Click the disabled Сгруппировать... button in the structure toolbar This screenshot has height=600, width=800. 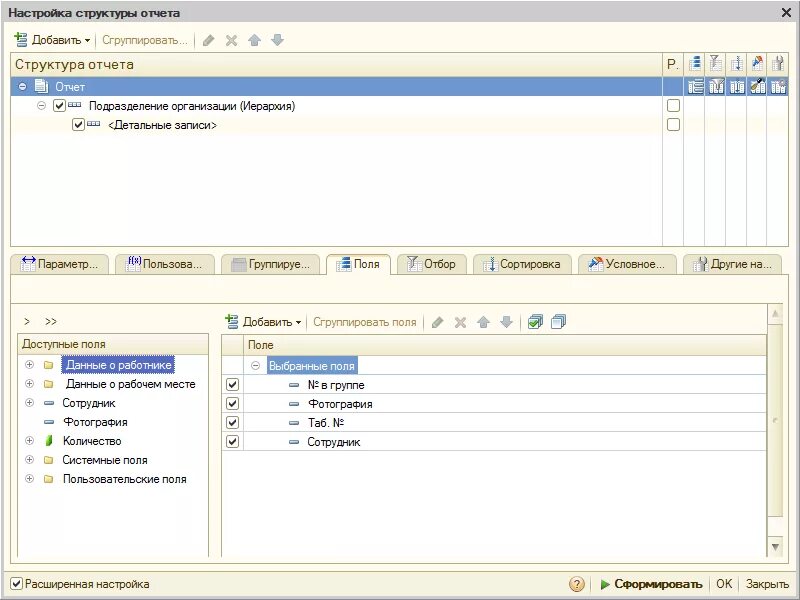[x=145, y=40]
